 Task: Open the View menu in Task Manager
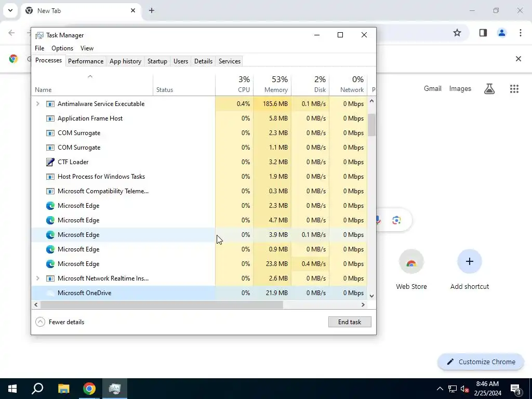(x=87, y=48)
